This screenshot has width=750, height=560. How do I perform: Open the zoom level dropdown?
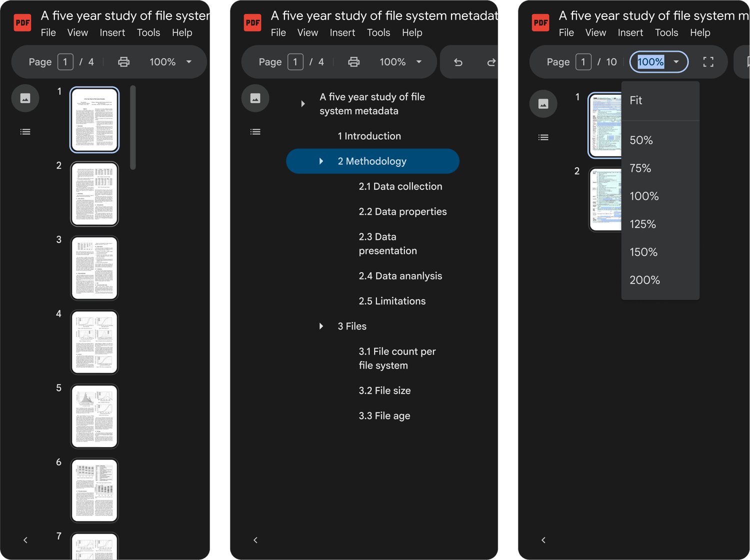point(677,62)
